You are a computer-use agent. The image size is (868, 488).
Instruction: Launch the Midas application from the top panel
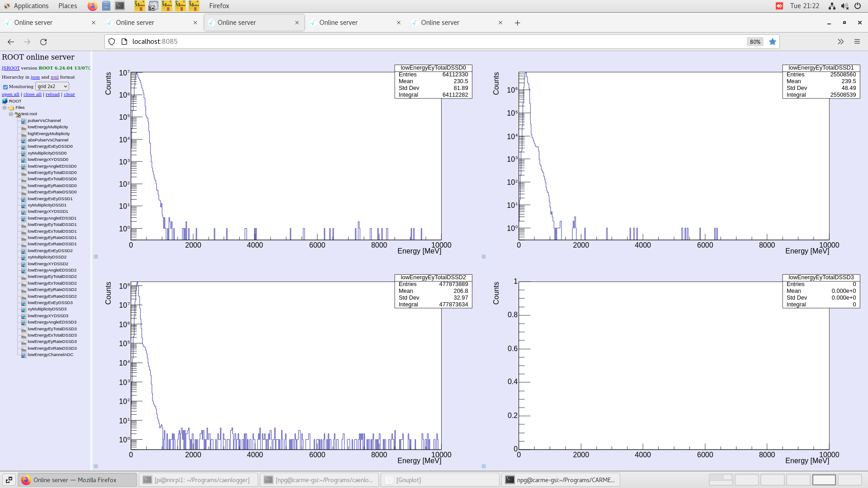[x=139, y=6]
